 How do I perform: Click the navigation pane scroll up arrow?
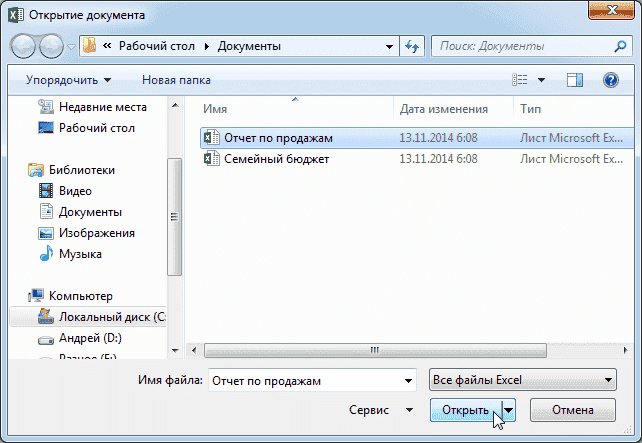[175, 106]
